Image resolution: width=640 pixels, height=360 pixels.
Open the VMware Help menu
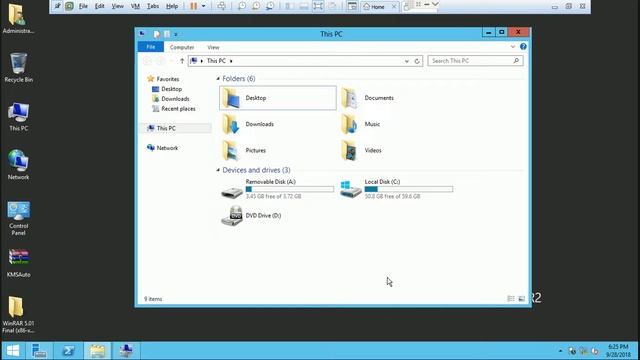pyautogui.click(x=172, y=6)
